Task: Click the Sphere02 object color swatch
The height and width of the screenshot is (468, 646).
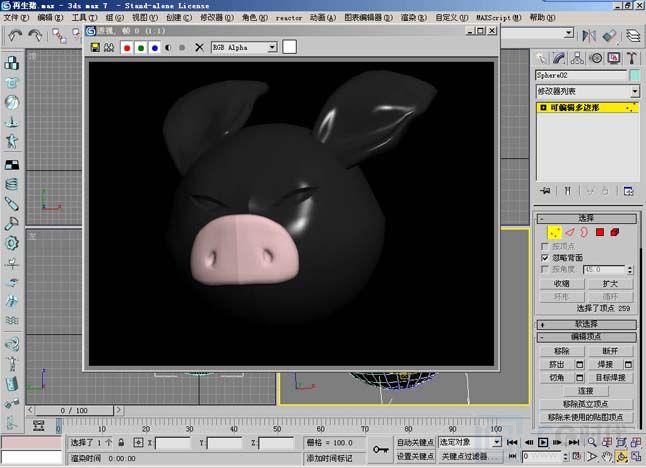Action: (x=635, y=75)
